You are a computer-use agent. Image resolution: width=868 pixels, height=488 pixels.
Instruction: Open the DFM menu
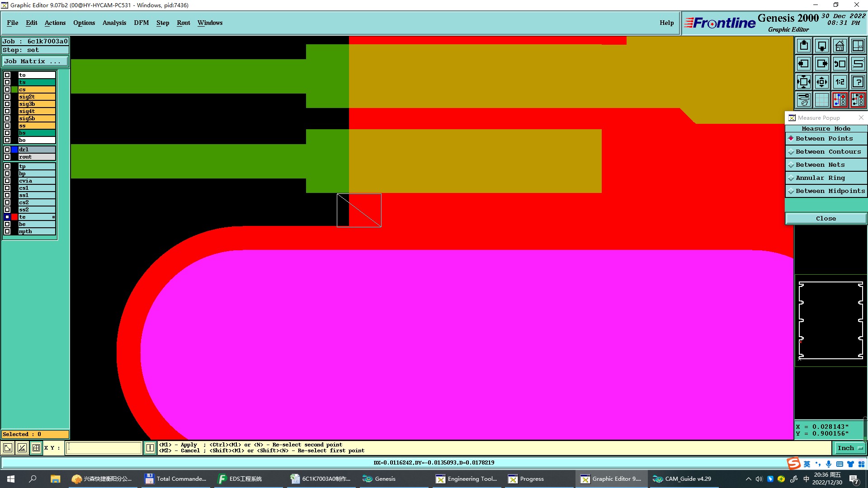pyautogui.click(x=141, y=23)
